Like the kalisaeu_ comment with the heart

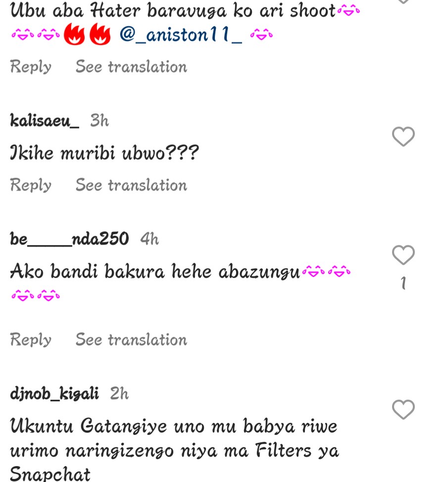click(403, 136)
